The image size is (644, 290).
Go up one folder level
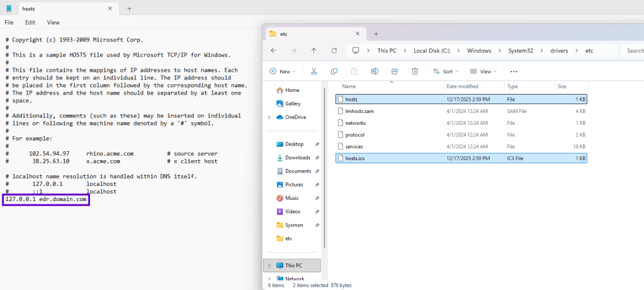point(314,50)
